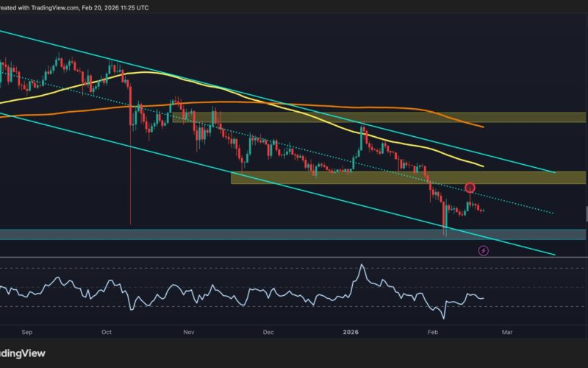Click the long red wick in October
Image resolution: width=588 pixels, height=368 pixels.
tap(130, 184)
